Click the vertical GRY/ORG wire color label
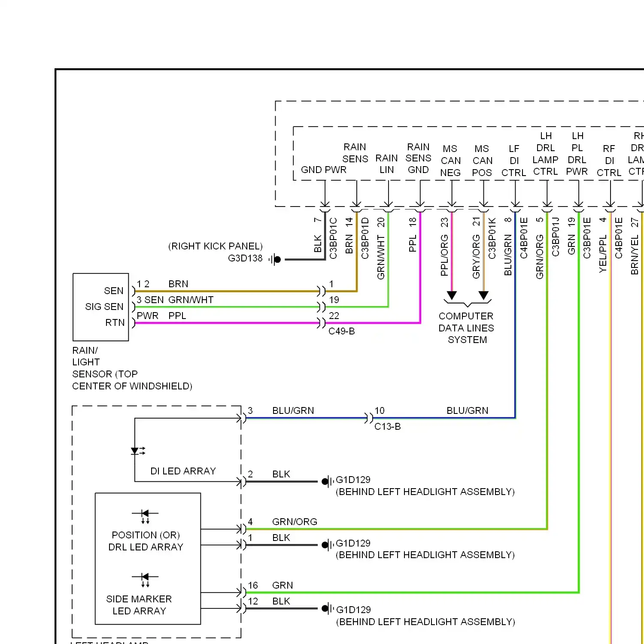This screenshot has width=644, height=644. pyautogui.click(x=476, y=257)
